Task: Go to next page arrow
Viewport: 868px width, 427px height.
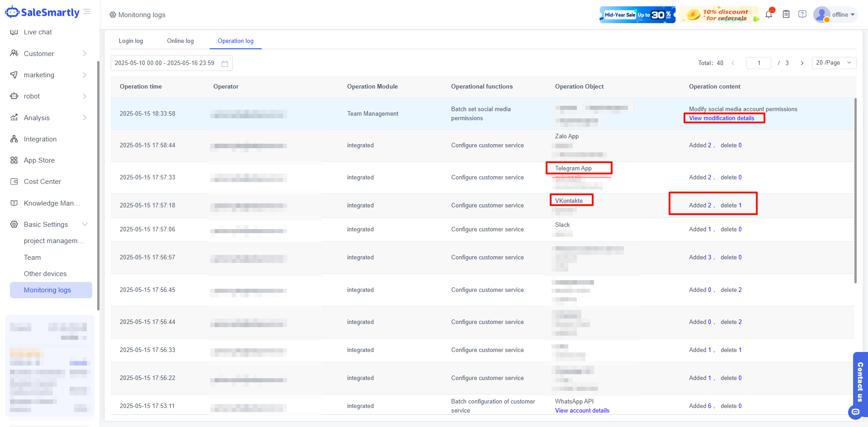Action: point(802,63)
